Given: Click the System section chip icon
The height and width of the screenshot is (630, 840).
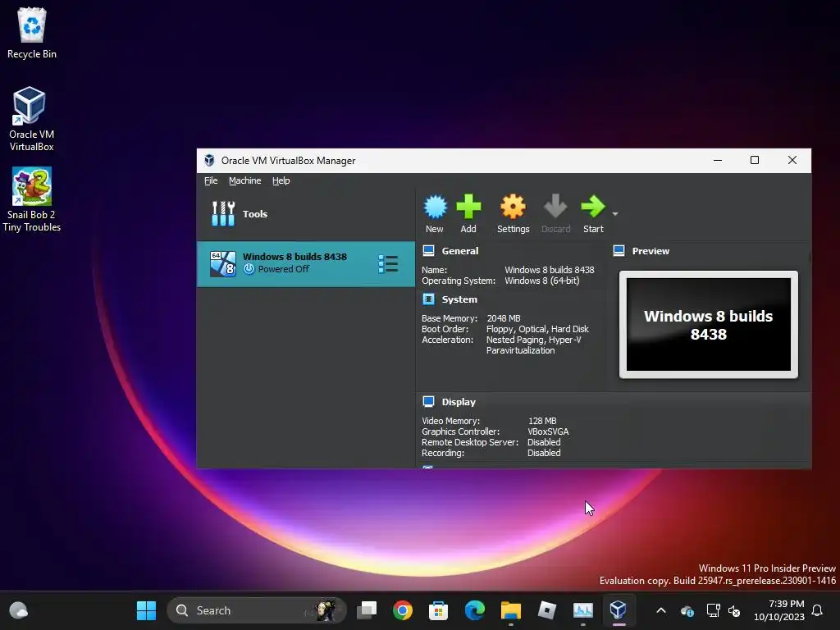Looking at the screenshot, I should tap(428, 299).
